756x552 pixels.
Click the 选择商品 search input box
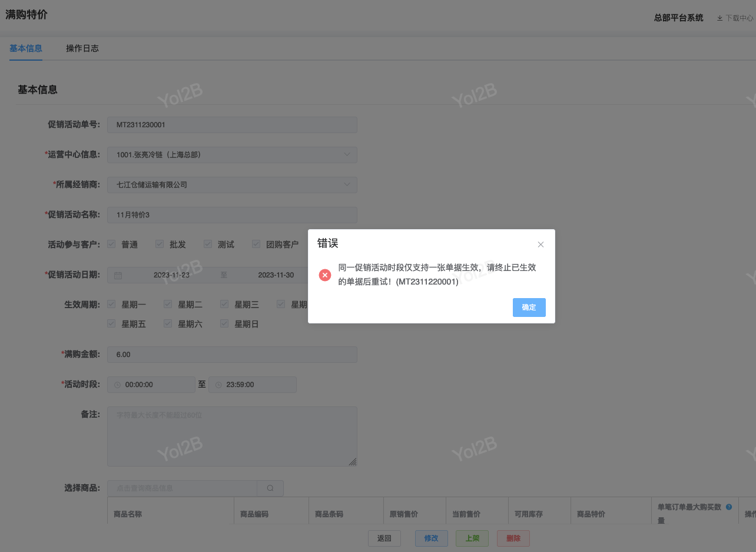182,488
